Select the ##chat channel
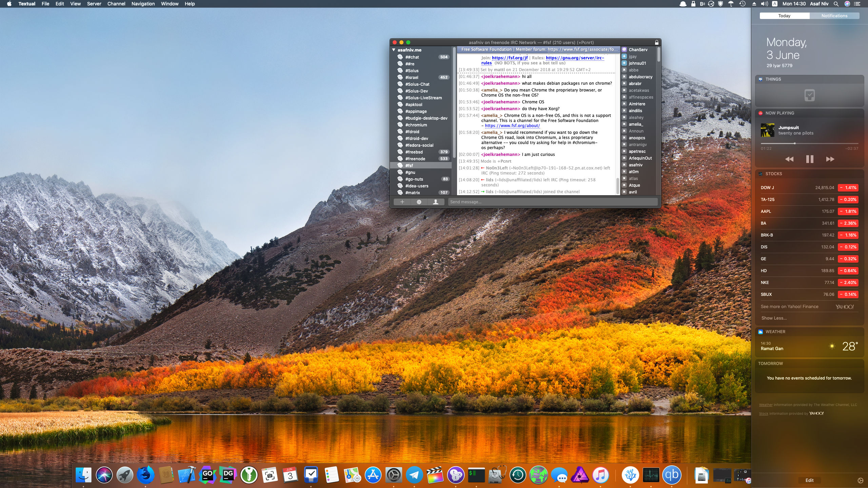 421,57
